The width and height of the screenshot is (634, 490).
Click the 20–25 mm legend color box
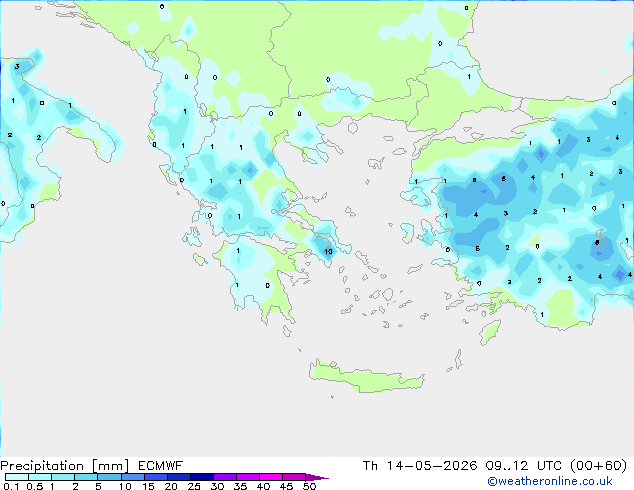[x=178, y=477]
